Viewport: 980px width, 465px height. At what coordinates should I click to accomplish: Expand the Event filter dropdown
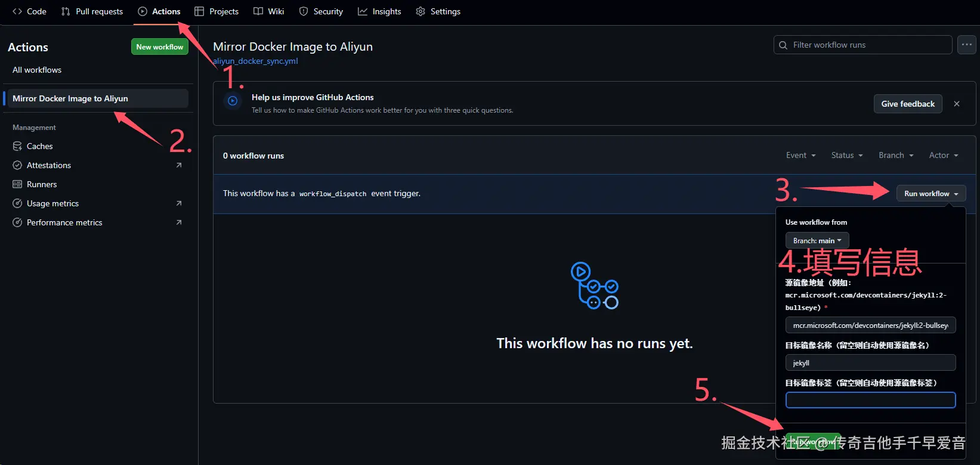tap(800, 155)
